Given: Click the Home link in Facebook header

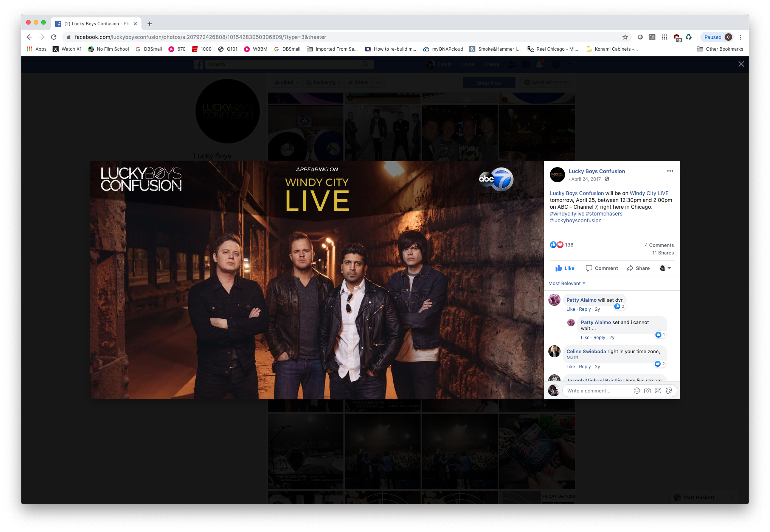Looking at the screenshot, I should click(x=468, y=64).
